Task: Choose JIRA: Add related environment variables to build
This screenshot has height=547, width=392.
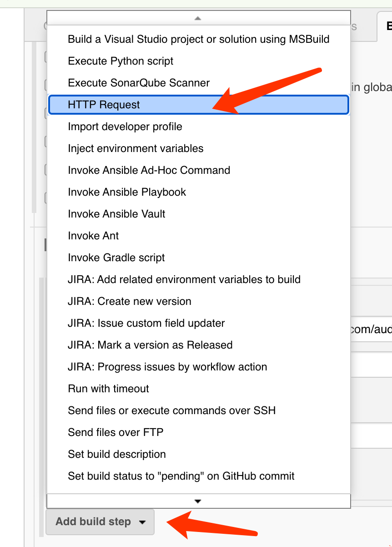Action: pyautogui.click(x=198, y=279)
